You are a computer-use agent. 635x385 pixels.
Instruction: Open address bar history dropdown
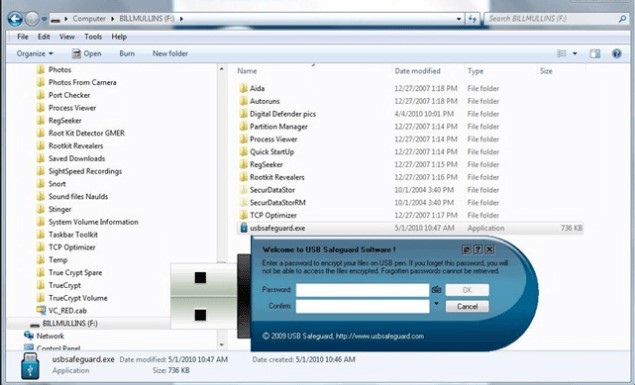click(459, 19)
